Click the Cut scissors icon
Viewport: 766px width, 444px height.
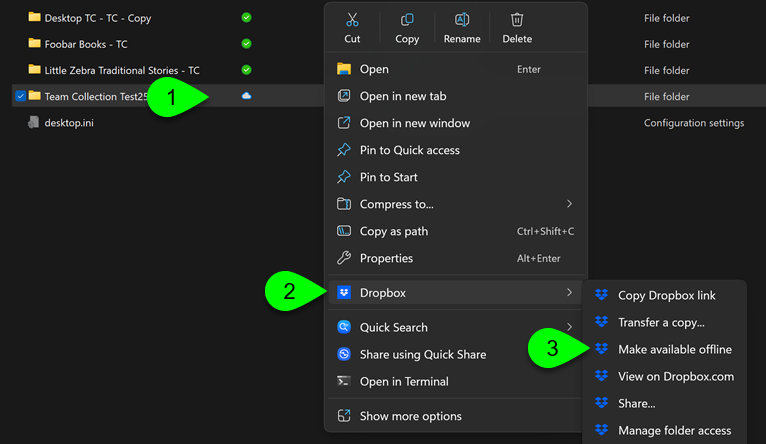352,20
